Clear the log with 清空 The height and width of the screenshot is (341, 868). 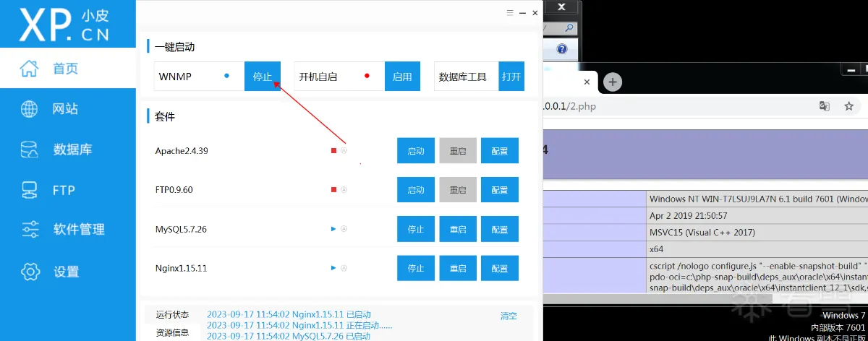point(509,316)
